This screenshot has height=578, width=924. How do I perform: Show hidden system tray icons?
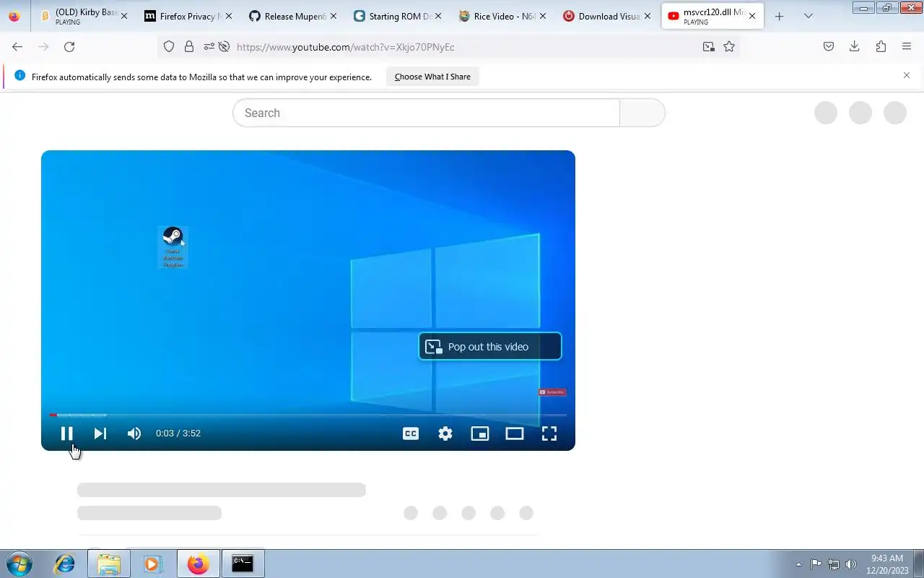[x=798, y=564]
